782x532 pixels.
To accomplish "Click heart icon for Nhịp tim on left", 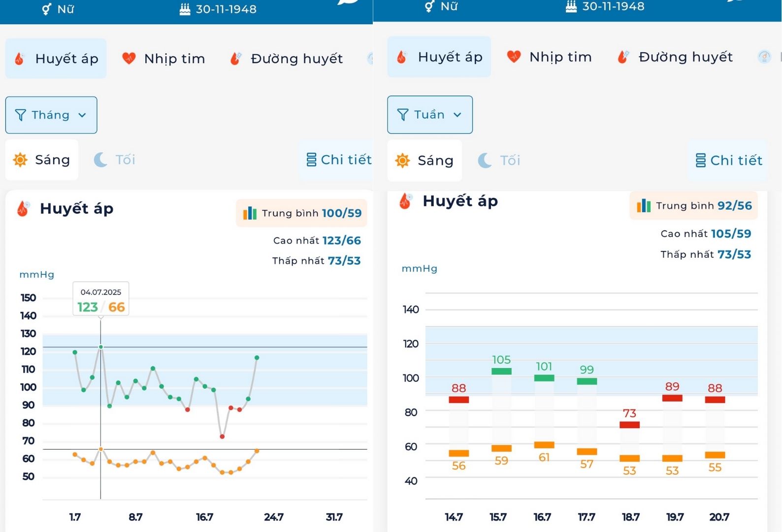I will [x=129, y=59].
